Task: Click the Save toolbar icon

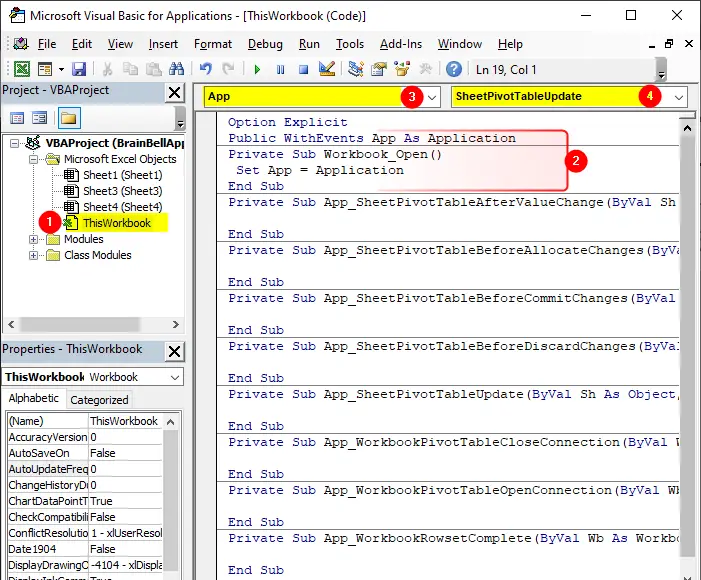Action: click(79, 69)
